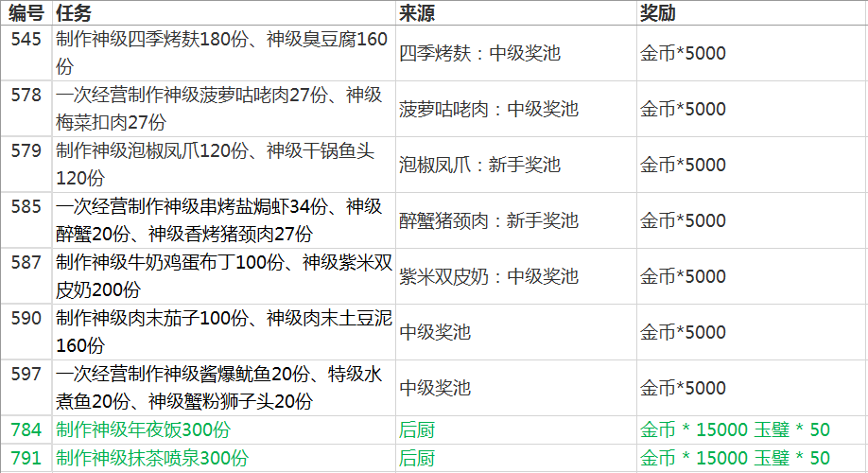Select task 590 肉末茄子 description cell

click(224, 332)
